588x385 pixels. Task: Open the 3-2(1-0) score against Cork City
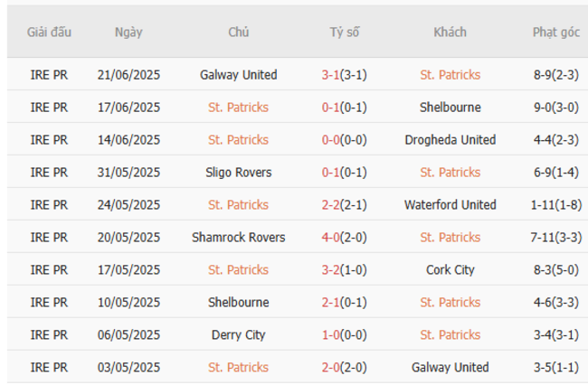(345, 270)
